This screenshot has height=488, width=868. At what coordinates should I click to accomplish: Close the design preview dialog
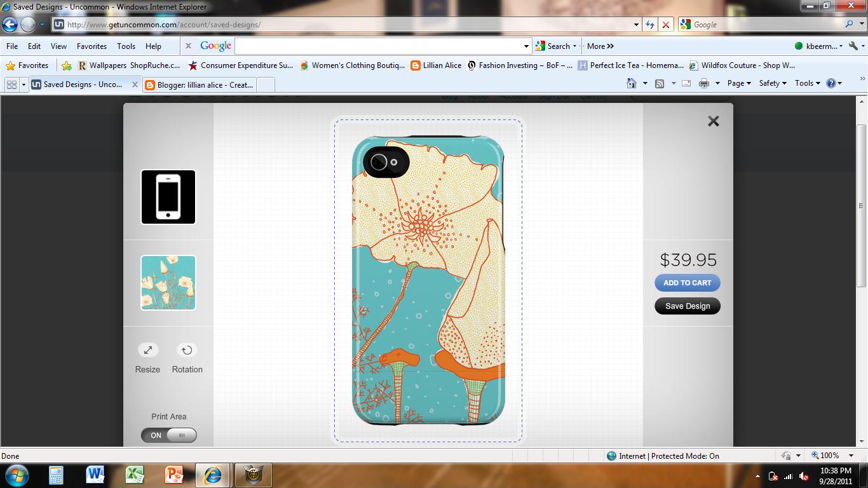714,121
